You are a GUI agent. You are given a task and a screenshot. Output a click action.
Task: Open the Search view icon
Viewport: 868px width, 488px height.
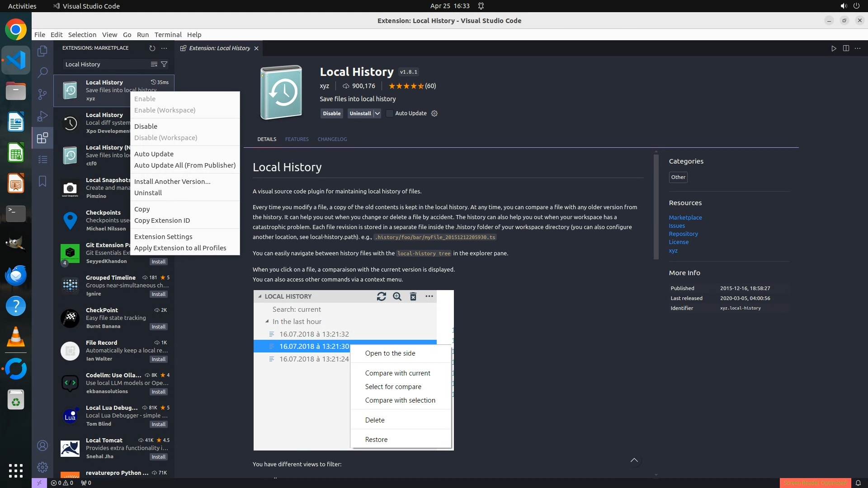[42, 72]
